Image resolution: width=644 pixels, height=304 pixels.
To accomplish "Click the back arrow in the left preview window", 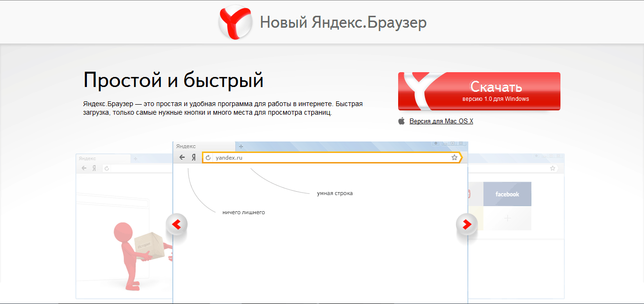I will point(84,168).
